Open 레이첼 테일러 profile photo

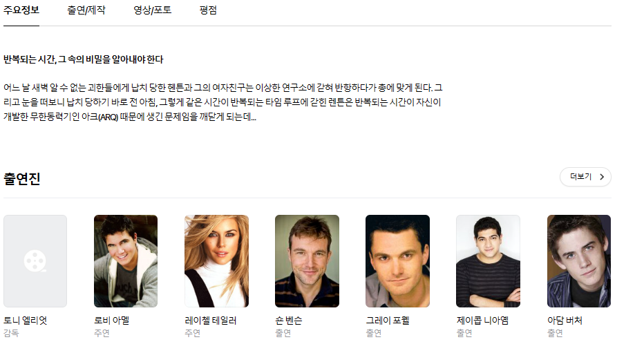tap(216, 261)
